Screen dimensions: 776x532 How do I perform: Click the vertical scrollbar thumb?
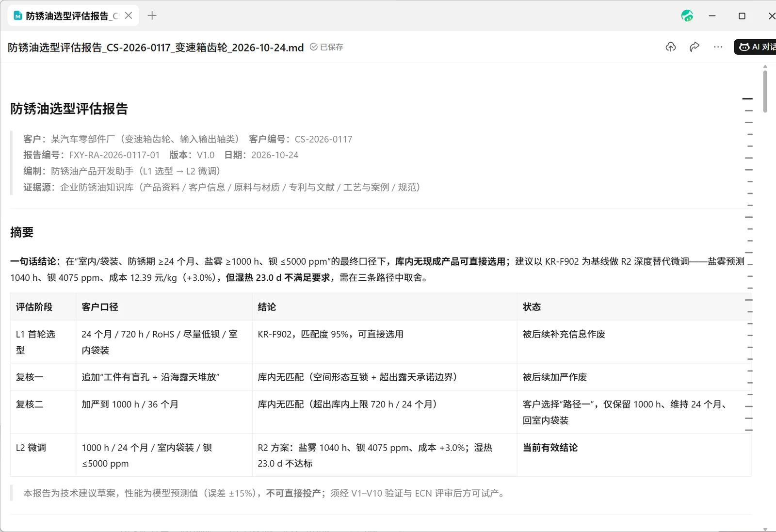pyautogui.click(x=765, y=91)
